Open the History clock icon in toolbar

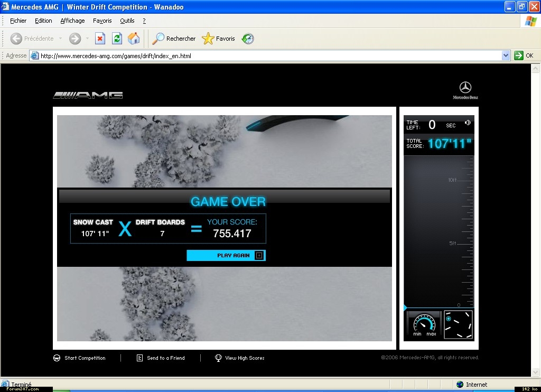coord(248,39)
